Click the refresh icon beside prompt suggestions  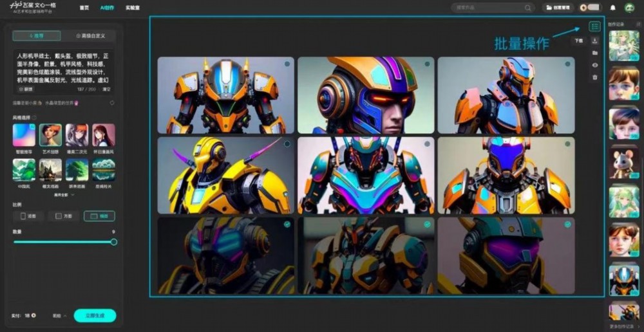coord(112,103)
